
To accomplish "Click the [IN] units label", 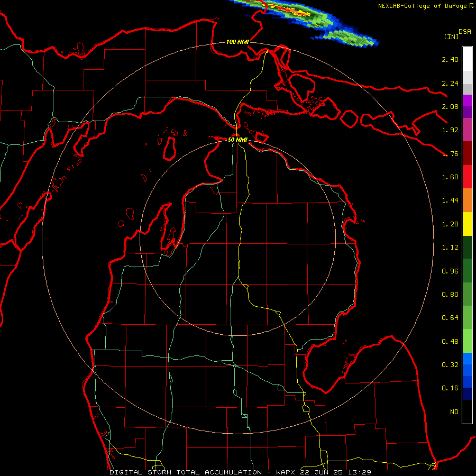I will click(x=451, y=36).
